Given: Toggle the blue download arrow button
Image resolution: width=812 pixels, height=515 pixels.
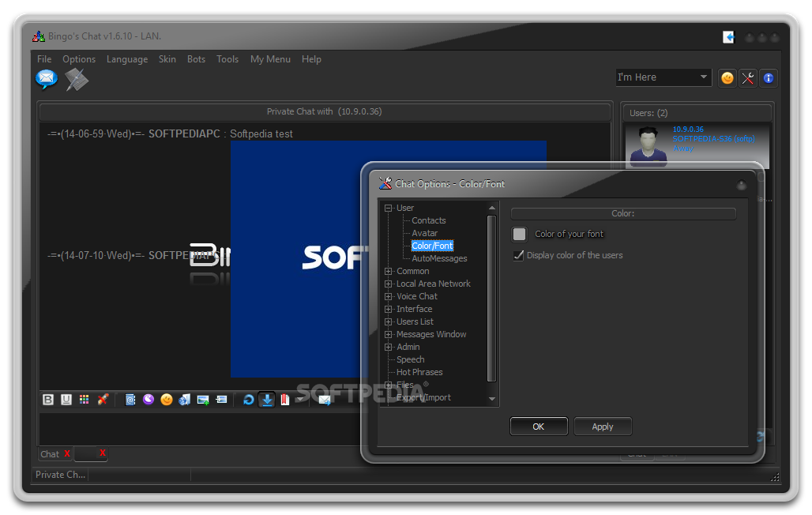Looking at the screenshot, I should (267, 400).
